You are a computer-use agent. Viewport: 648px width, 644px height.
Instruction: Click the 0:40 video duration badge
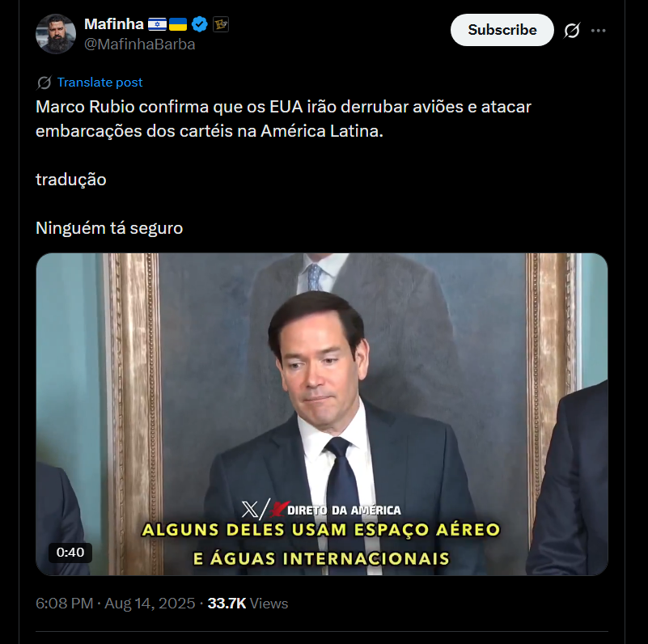pyautogui.click(x=70, y=553)
